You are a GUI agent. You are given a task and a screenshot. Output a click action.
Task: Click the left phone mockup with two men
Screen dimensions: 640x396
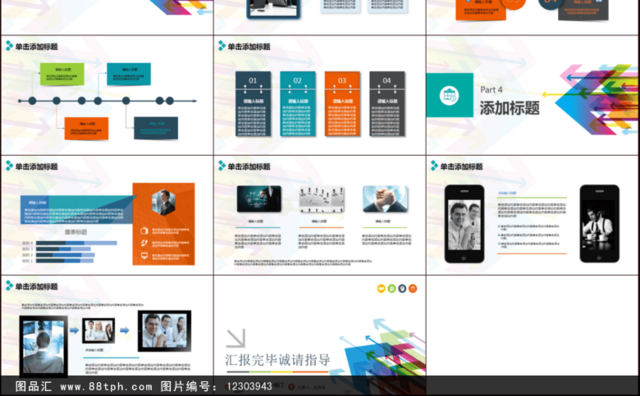point(464,224)
